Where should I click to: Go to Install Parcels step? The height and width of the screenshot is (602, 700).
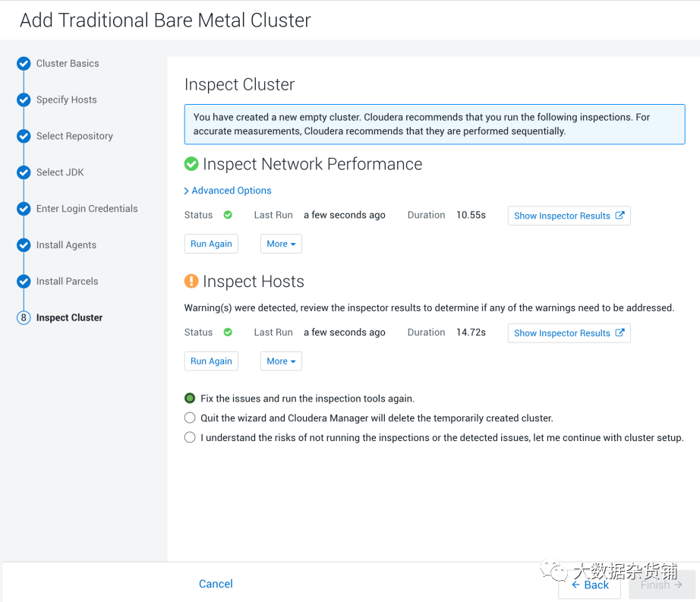click(67, 282)
